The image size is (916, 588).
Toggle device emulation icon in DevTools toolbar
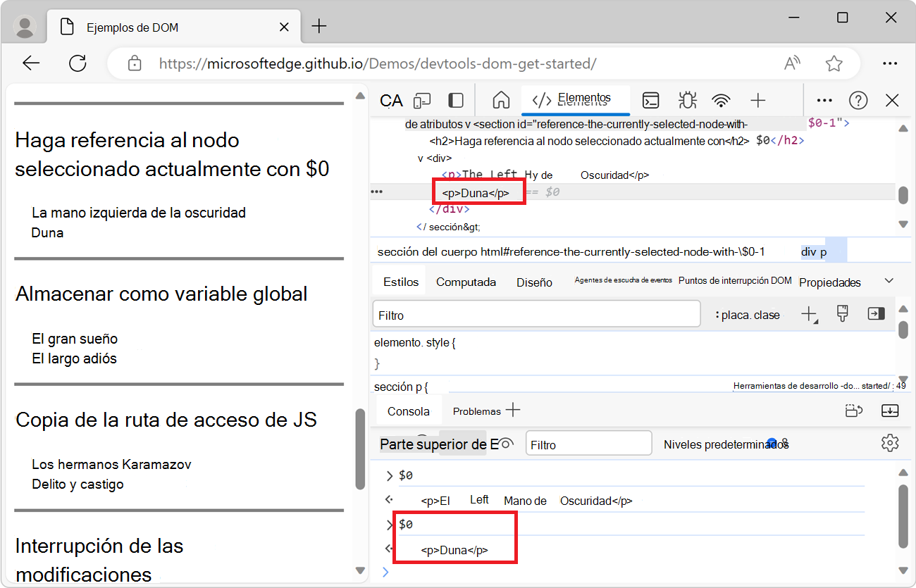point(422,101)
